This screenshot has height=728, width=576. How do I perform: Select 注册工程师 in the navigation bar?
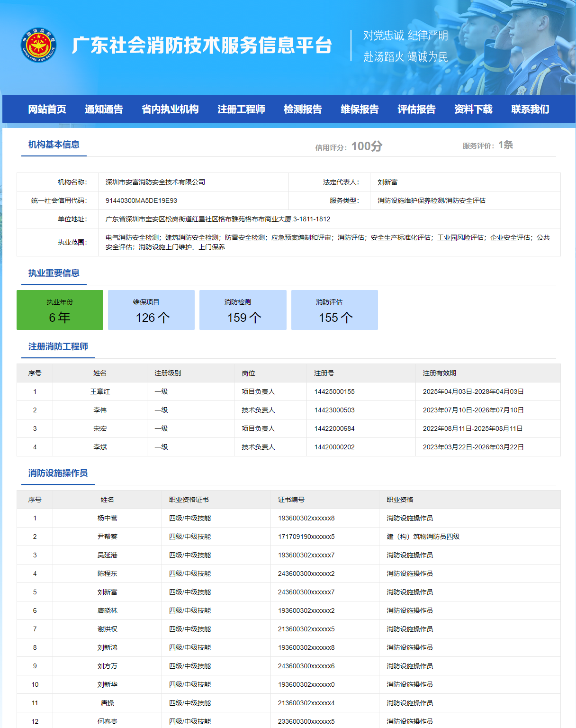coord(241,109)
